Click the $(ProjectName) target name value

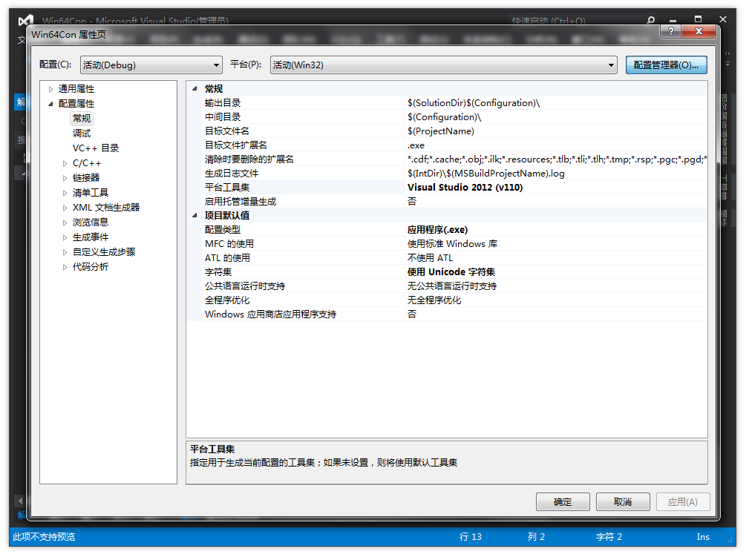[x=440, y=131]
